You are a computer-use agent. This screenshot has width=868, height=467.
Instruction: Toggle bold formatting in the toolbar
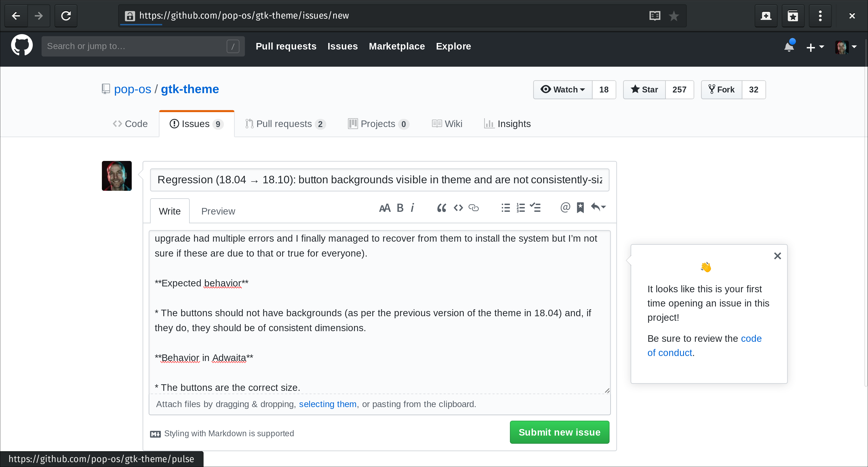pos(400,208)
